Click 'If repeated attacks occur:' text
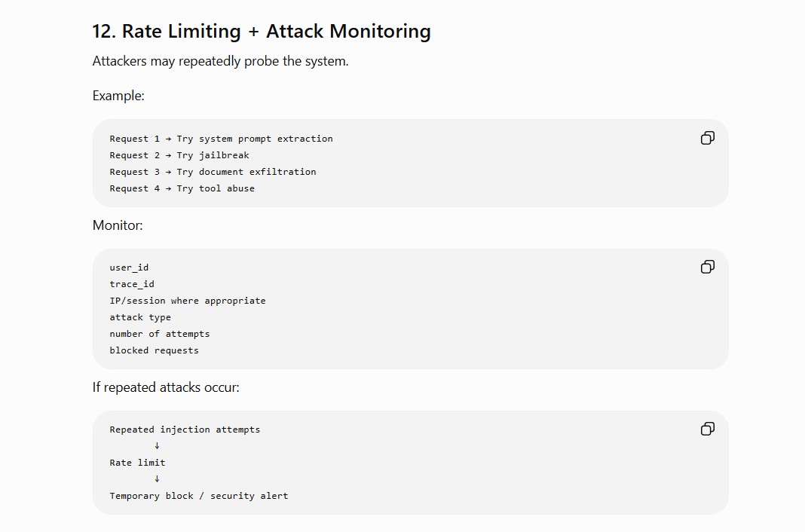 [x=166, y=387]
